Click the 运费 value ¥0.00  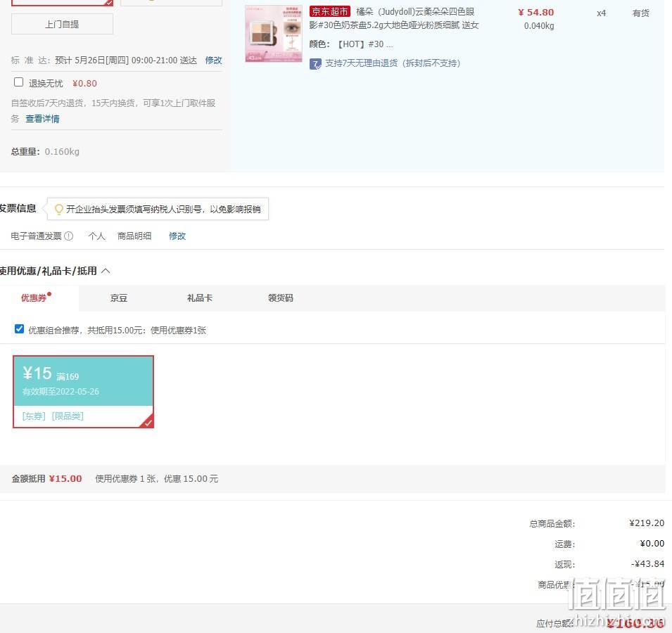tap(652, 544)
